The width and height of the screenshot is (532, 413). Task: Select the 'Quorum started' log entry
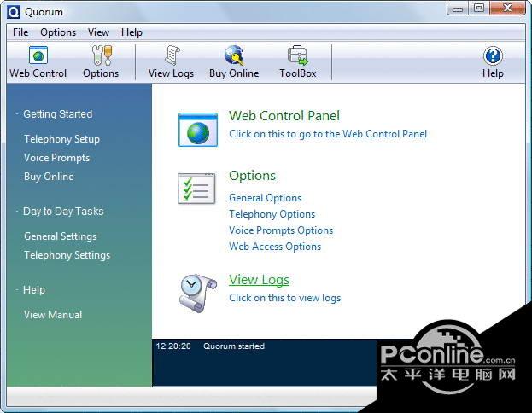point(234,346)
